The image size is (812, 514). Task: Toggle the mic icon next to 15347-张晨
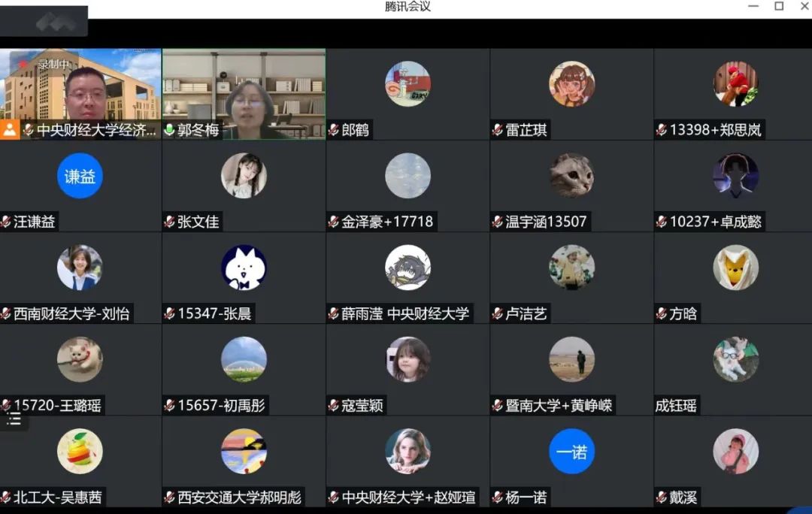(x=170, y=314)
